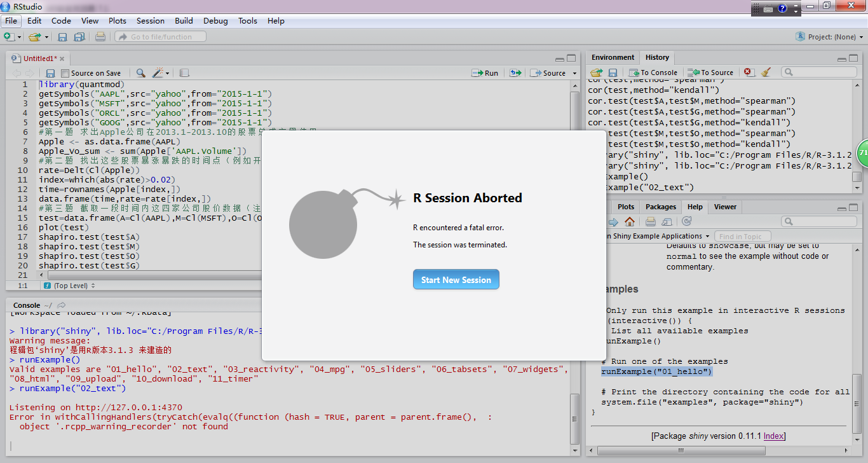Viewport: 868px width, 463px height.
Task: Open the Source button dropdown arrow
Action: (575, 73)
